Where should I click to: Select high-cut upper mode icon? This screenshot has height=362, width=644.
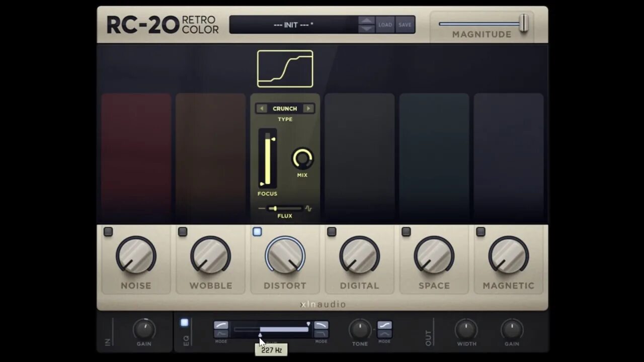(321, 325)
